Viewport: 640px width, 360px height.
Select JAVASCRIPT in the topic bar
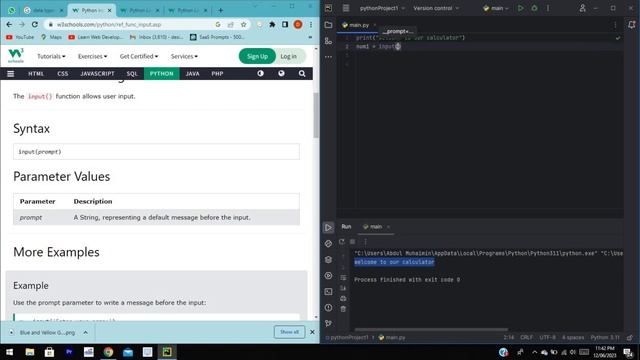coord(97,73)
